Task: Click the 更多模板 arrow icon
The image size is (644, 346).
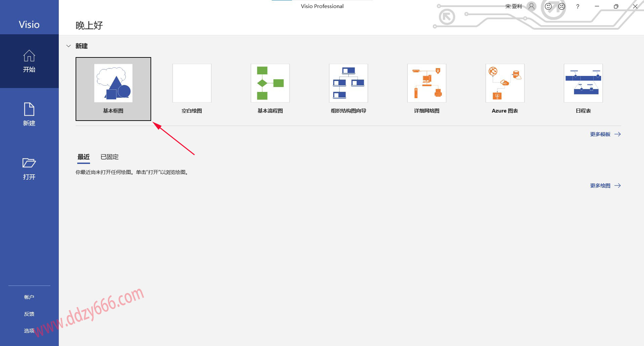Action: click(x=617, y=134)
